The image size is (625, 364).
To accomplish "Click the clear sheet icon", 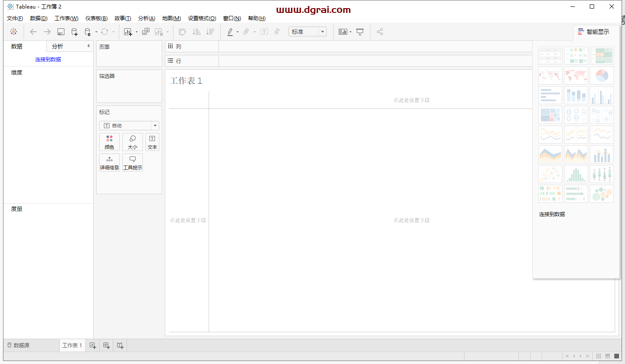I will click(x=159, y=32).
